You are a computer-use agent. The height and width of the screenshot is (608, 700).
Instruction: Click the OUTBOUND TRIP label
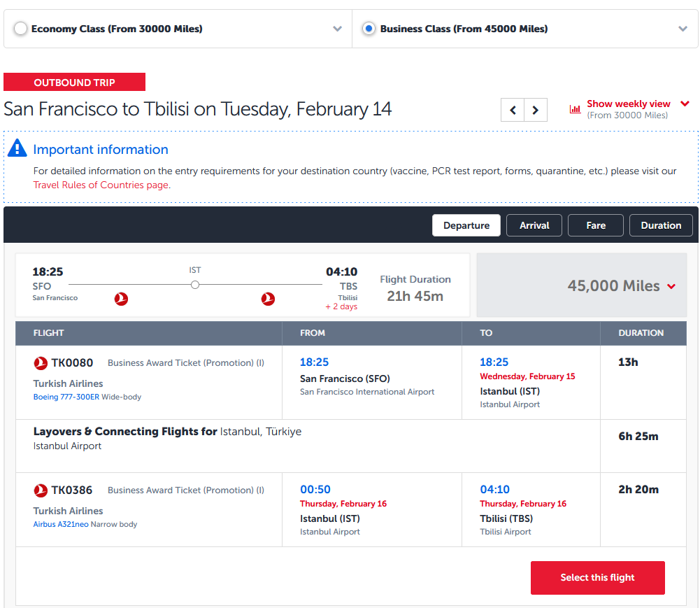[x=75, y=82]
